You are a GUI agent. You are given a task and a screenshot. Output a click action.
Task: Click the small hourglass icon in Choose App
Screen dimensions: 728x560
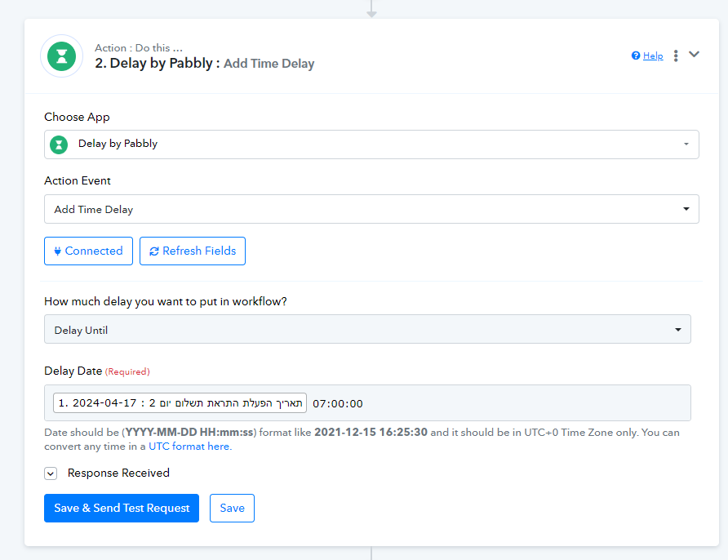coord(59,144)
